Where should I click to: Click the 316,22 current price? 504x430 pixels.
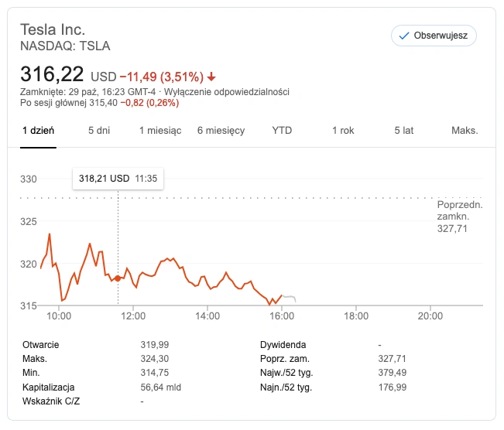pyautogui.click(x=52, y=74)
